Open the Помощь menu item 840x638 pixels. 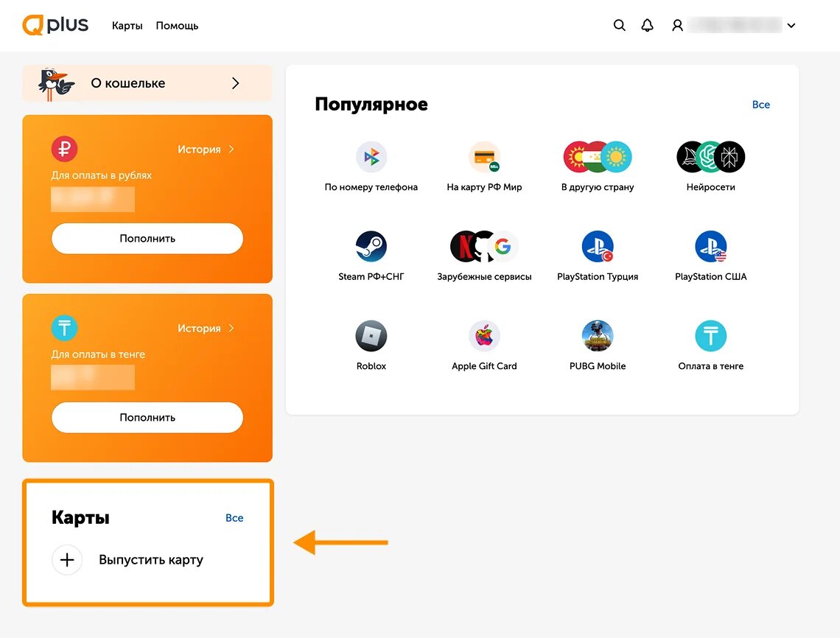[177, 26]
